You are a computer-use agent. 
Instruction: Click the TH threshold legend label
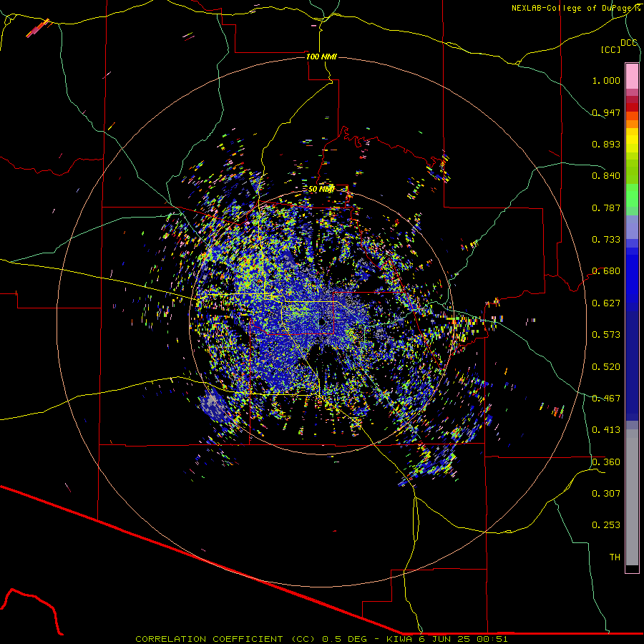coord(615,557)
